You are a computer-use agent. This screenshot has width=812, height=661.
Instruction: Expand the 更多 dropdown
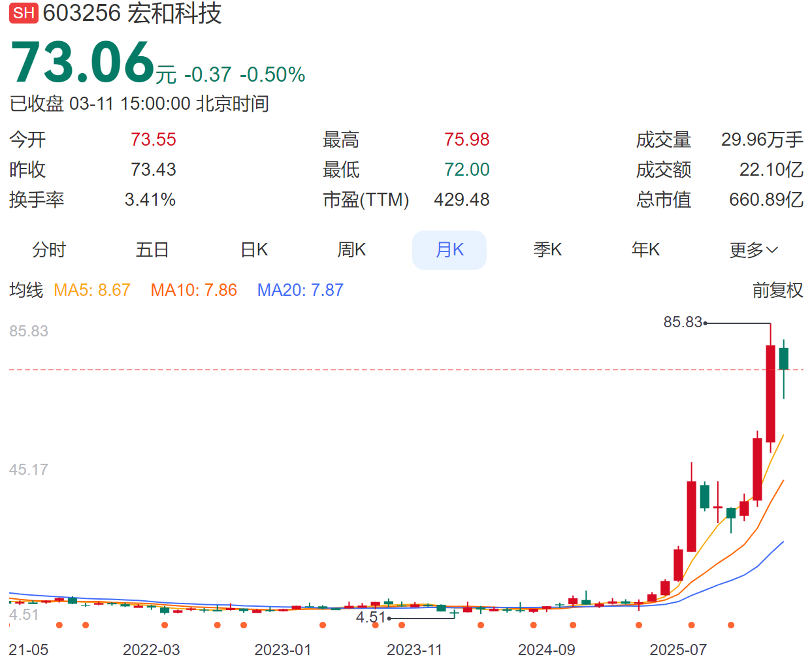click(x=753, y=250)
